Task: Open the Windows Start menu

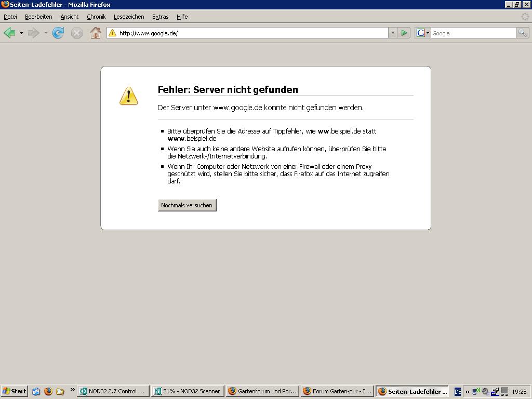Action: (15, 391)
